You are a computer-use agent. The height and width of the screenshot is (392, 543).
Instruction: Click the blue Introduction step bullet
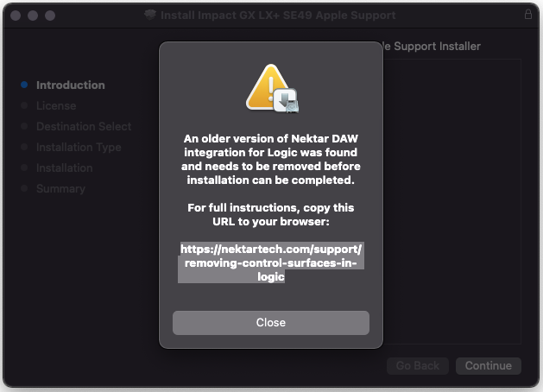coord(24,85)
